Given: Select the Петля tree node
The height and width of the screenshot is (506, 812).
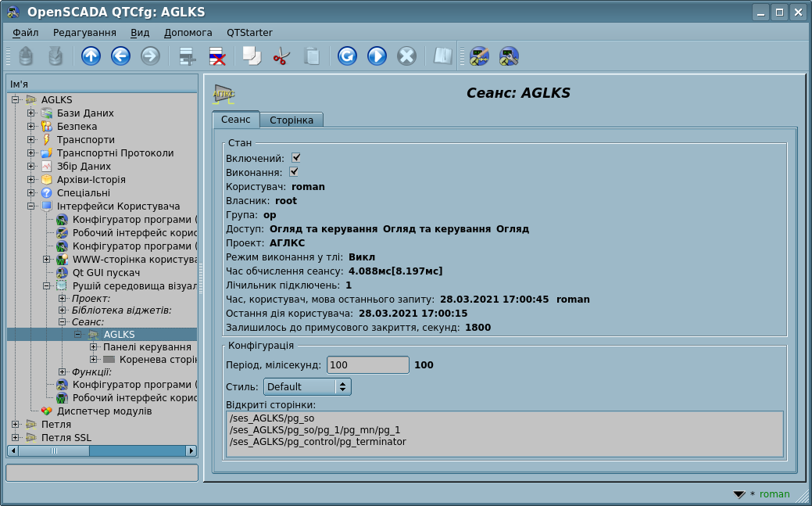Looking at the screenshot, I should pos(56,425).
